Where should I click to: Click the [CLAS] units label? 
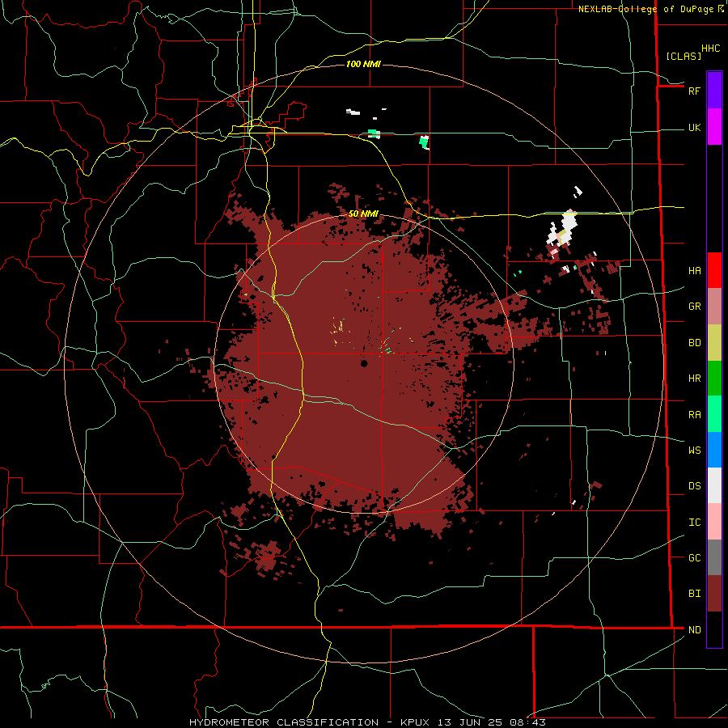click(683, 56)
